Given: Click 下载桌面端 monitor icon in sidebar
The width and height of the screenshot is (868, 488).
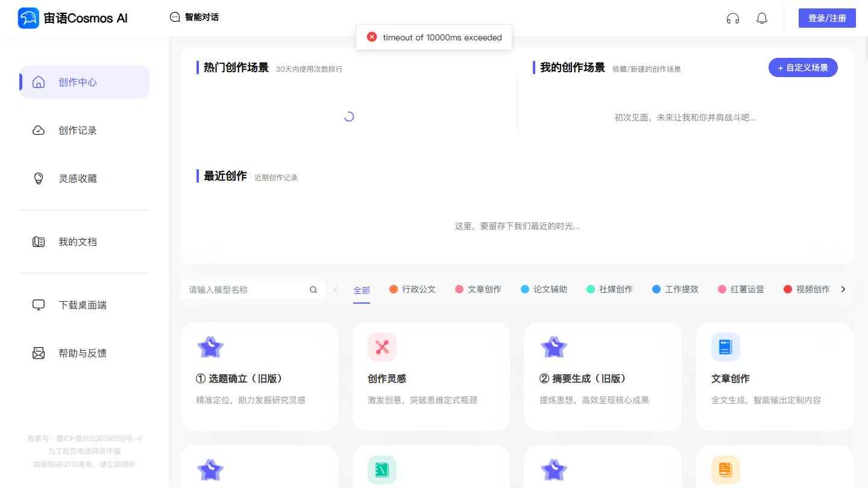Looking at the screenshot, I should tap(39, 305).
